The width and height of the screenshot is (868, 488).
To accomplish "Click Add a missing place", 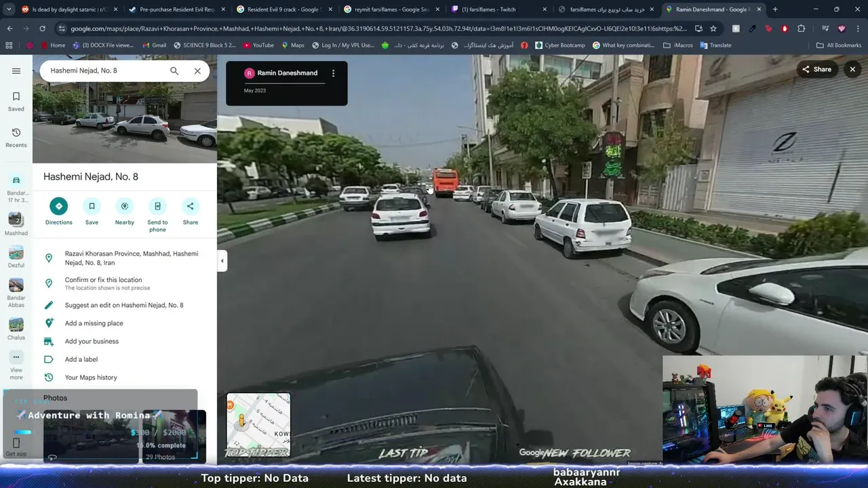I will point(125,323).
